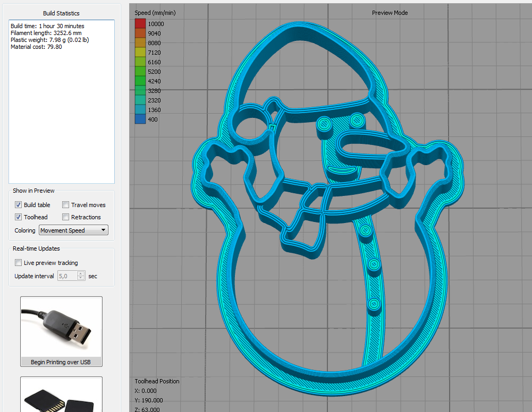Click the Y: 190.000 coordinate readout
This screenshot has height=412, width=532.
(x=149, y=400)
